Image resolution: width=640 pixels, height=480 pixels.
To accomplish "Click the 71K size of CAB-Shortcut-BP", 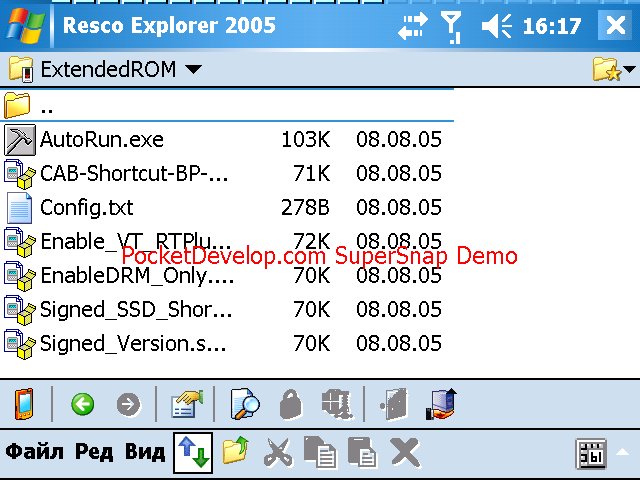I will pyautogui.click(x=312, y=173).
